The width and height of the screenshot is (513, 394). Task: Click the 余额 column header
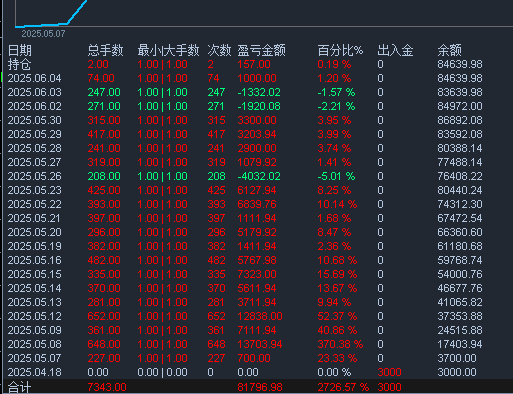[449, 50]
